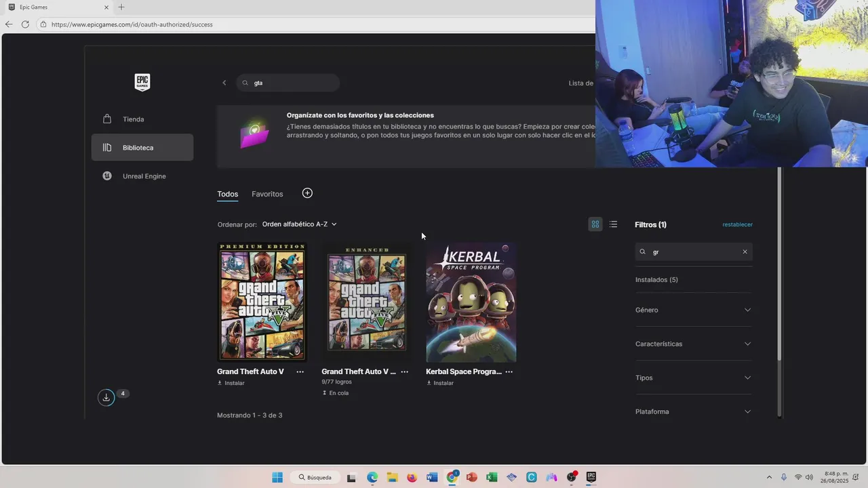Image resolution: width=868 pixels, height=488 pixels.
Task: Switch to list view
Action: 614,224
